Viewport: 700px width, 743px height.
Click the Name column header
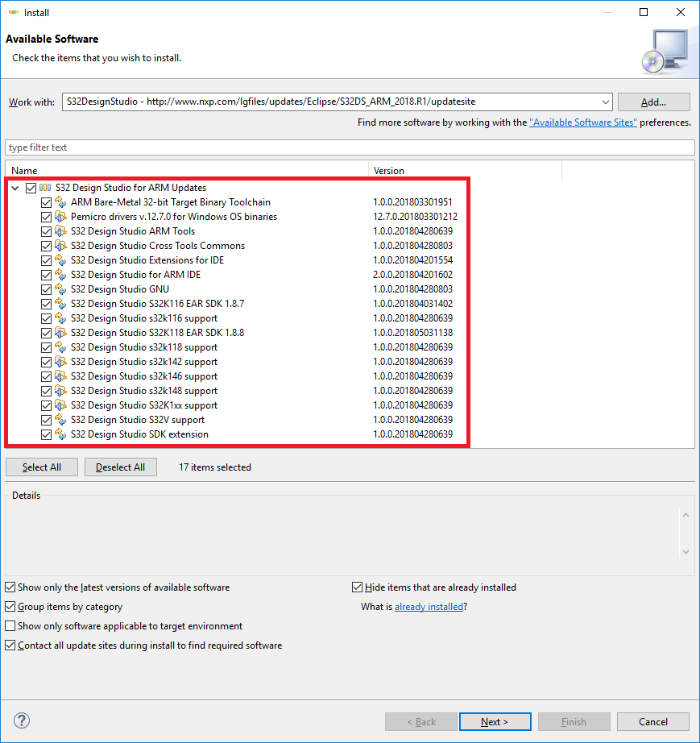point(187,171)
